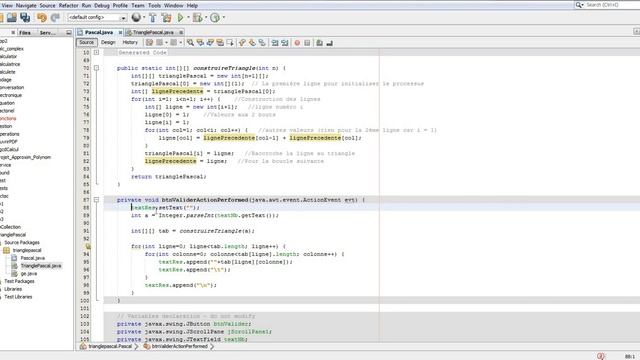Switch to Pascal.java editor tab

(99, 32)
